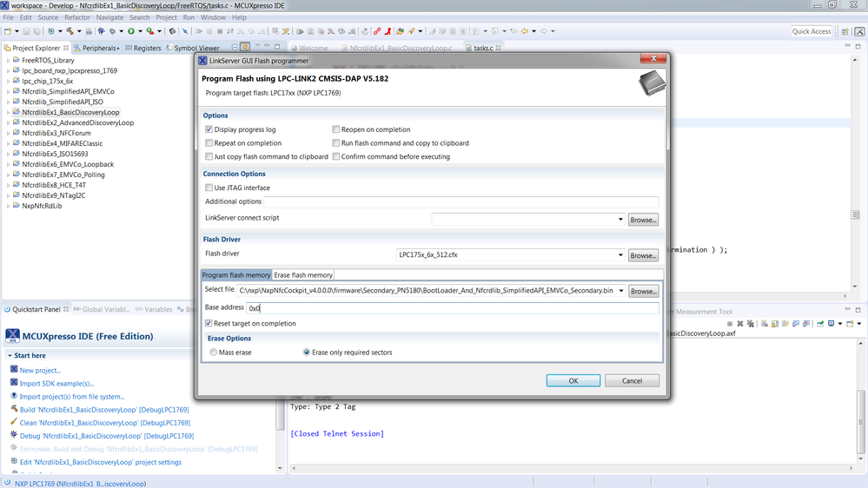Viewport: 868px width, 488px height.
Task: Click the chip flash programmer toolbar icon
Action: [x=172, y=31]
